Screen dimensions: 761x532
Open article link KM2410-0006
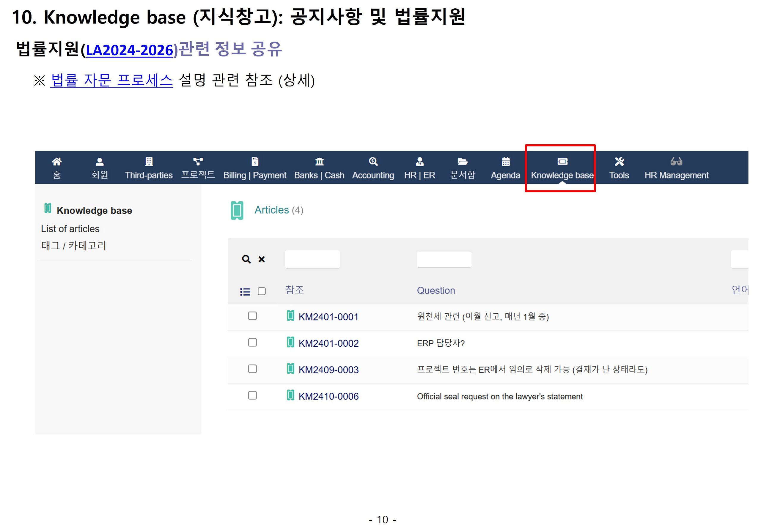tap(328, 396)
